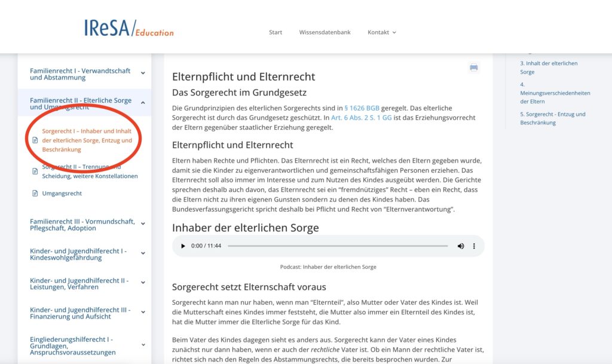The height and width of the screenshot is (364, 612).
Task: Open audio player more options menu
Action: [x=474, y=246]
